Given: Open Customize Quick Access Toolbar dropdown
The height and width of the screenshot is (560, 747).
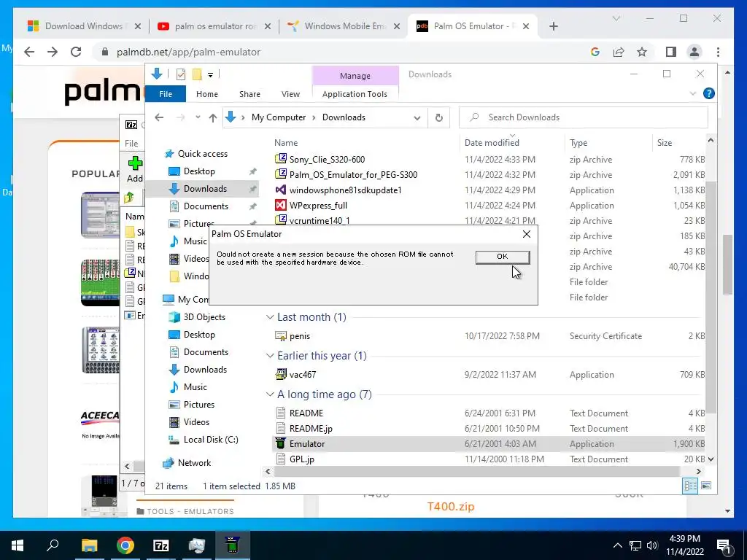Looking at the screenshot, I should [210, 74].
